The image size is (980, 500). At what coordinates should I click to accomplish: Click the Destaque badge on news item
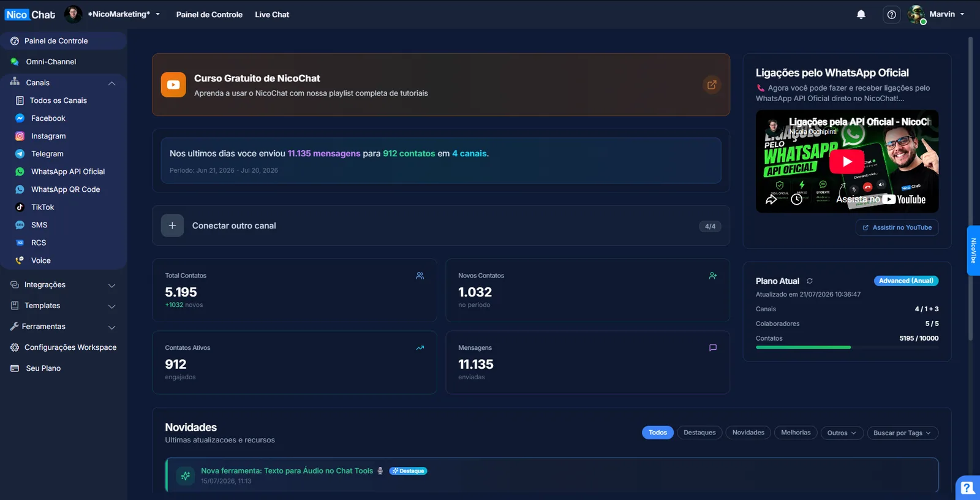(x=409, y=471)
